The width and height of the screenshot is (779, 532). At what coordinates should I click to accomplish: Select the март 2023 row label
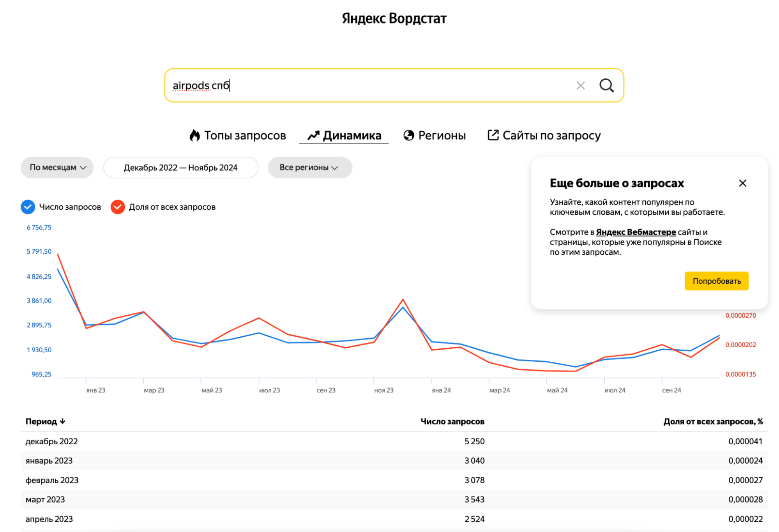pos(45,499)
